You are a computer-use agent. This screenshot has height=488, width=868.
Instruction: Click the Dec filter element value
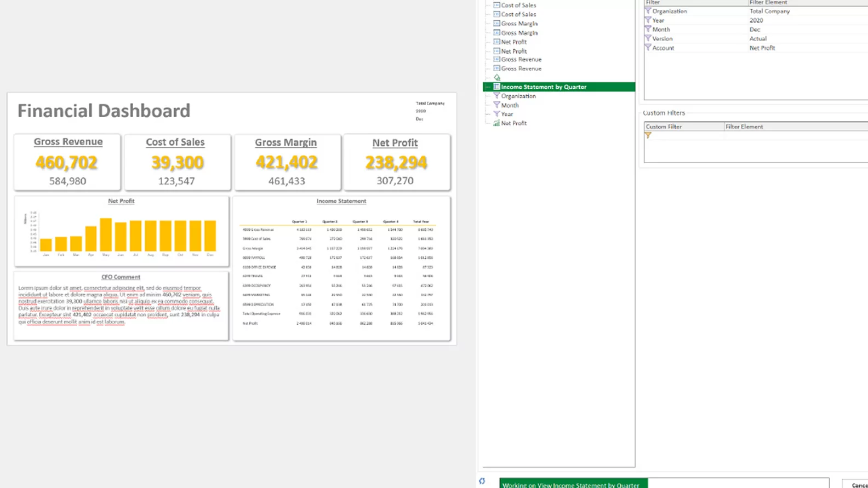755,30
